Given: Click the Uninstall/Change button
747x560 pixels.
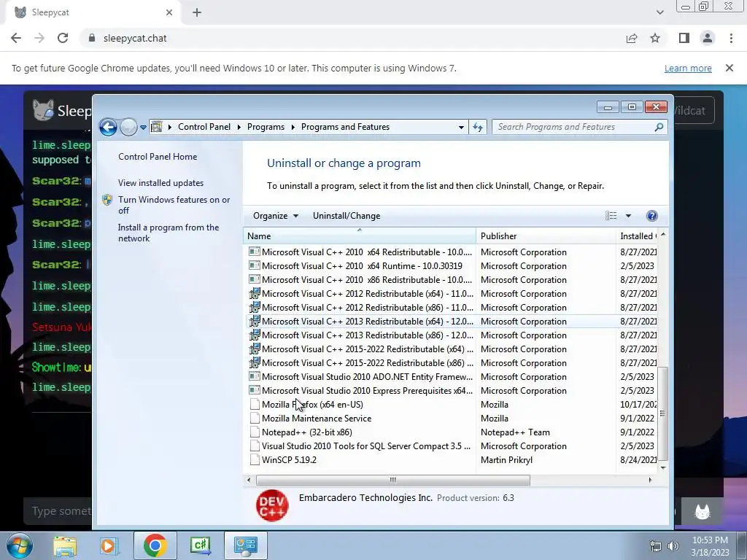Looking at the screenshot, I should pos(347,216).
